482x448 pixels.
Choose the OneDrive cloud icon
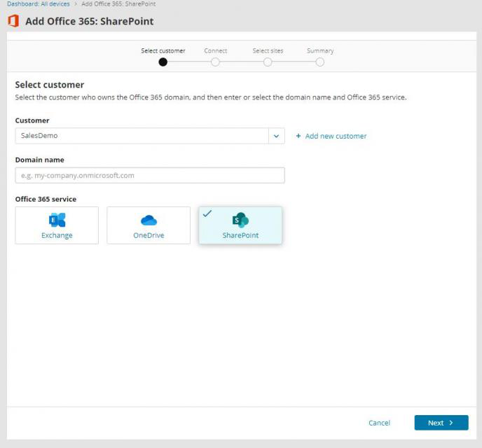[x=149, y=220]
